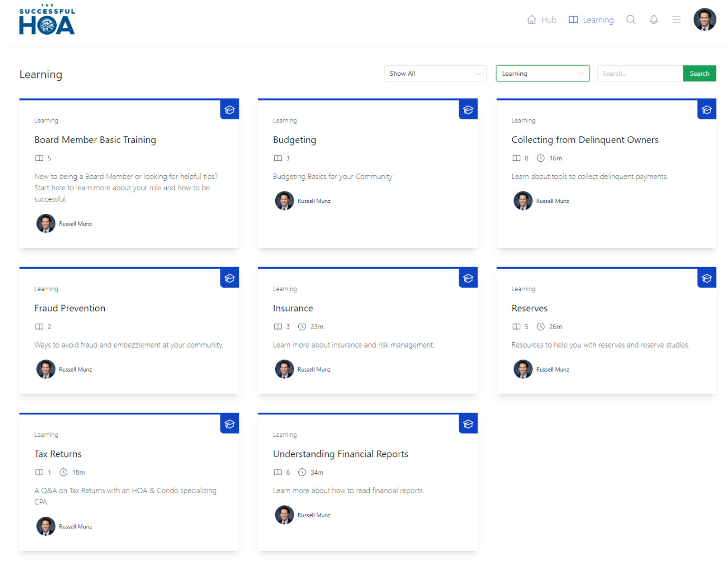Image resolution: width=728 pixels, height=562 pixels.
Task: Expand the Show All dropdown
Action: 434,74
